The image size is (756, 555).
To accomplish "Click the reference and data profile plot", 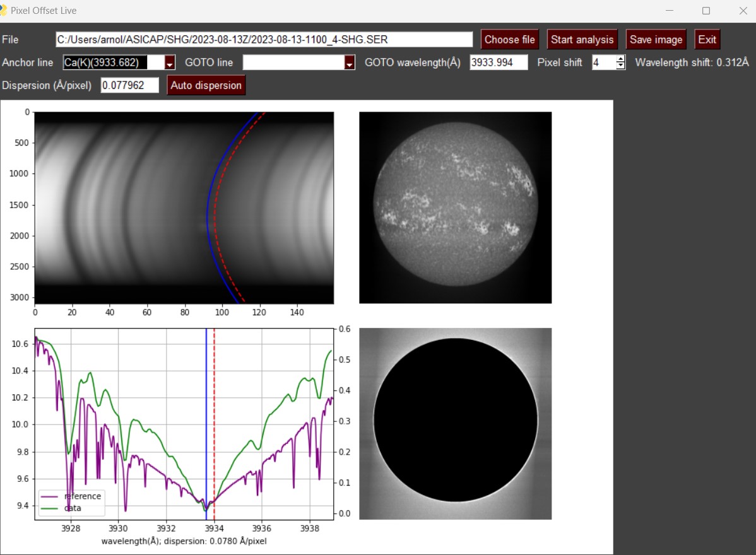I will [184, 424].
